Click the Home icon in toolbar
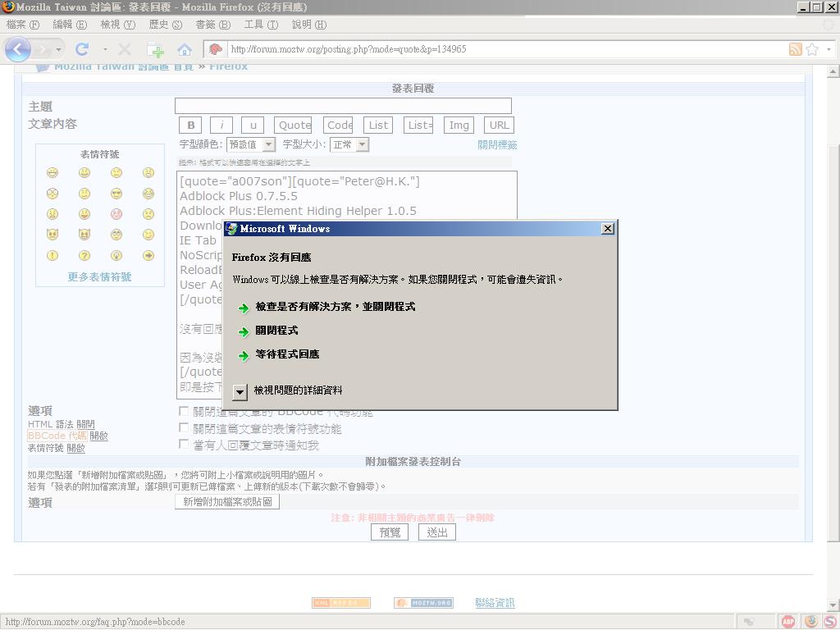840x630 pixels. tap(185, 49)
